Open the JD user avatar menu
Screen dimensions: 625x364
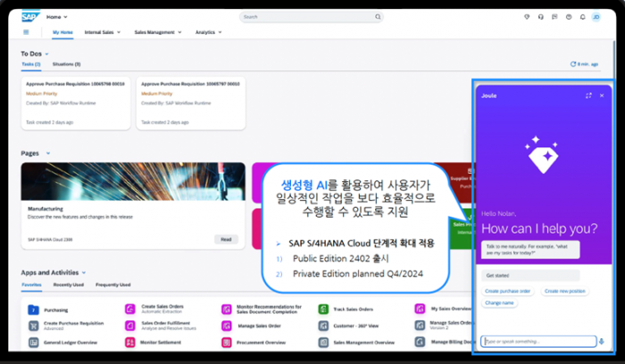596,17
